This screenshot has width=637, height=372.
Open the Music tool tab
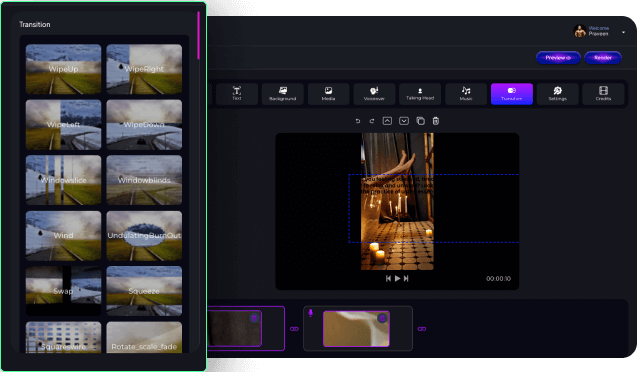[466, 94]
